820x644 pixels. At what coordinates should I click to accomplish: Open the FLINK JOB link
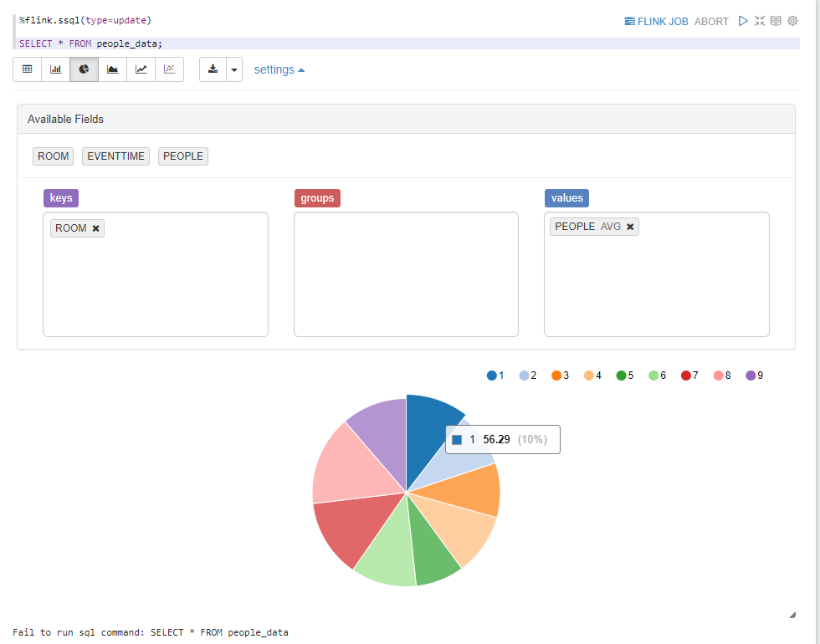click(656, 22)
